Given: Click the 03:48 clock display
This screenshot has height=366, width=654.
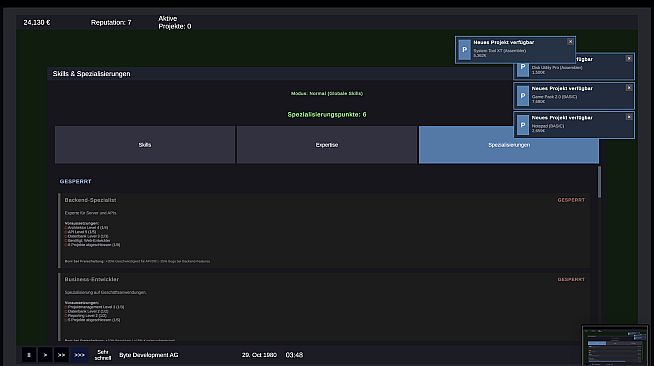Looking at the screenshot, I should point(294,355).
